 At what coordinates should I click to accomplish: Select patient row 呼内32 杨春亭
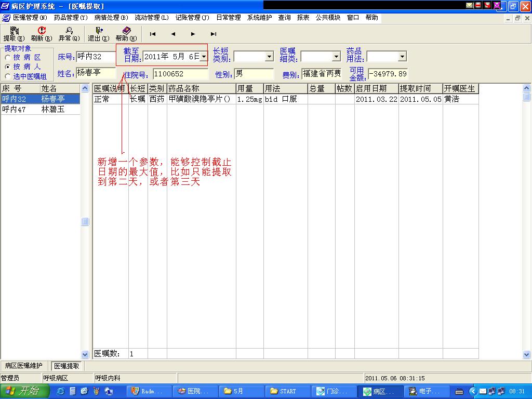pyautogui.click(x=41, y=99)
